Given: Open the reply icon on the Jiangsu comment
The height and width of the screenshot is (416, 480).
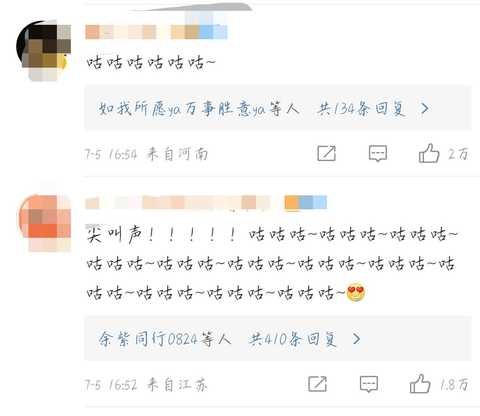Looking at the screenshot, I should pyautogui.click(x=369, y=384).
